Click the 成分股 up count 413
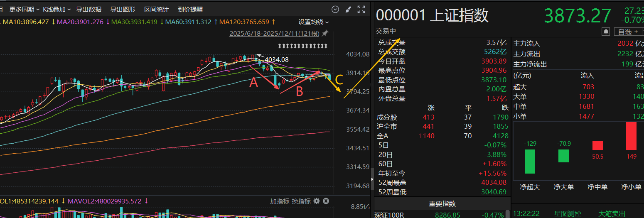 pos(428,118)
